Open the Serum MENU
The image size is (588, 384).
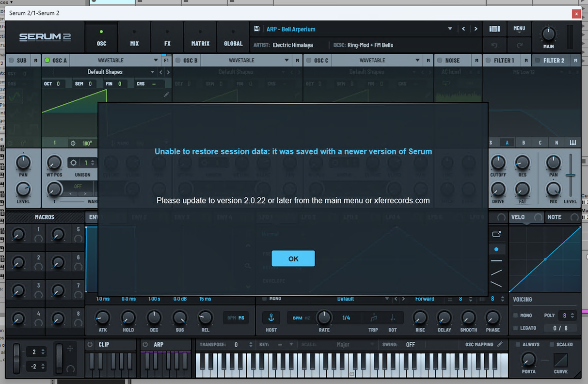[x=519, y=29]
